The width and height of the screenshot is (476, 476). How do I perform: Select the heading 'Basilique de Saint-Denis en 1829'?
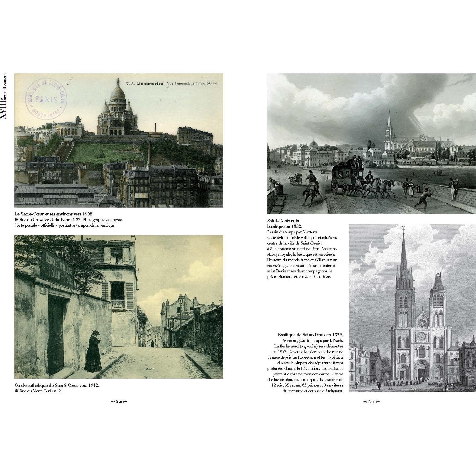pyautogui.click(x=311, y=335)
